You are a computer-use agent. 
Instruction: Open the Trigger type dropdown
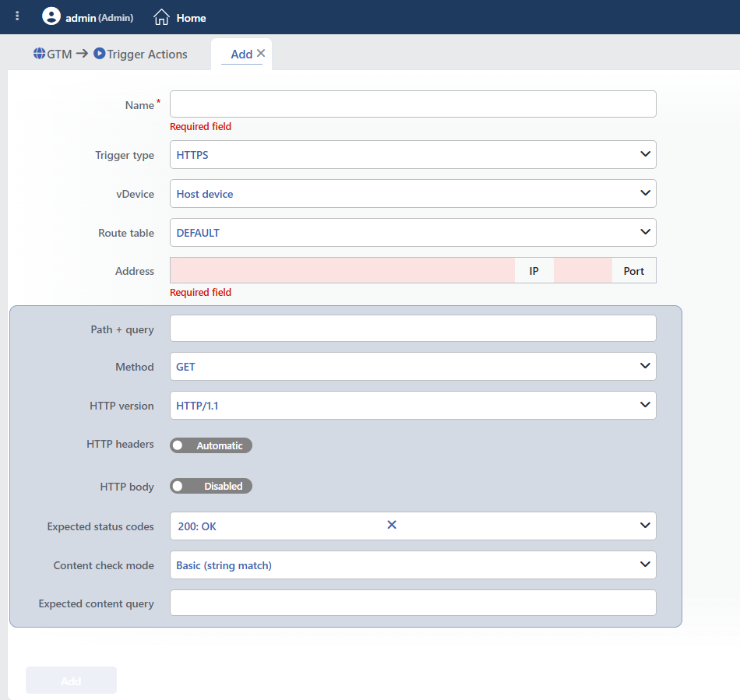[413, 155]
